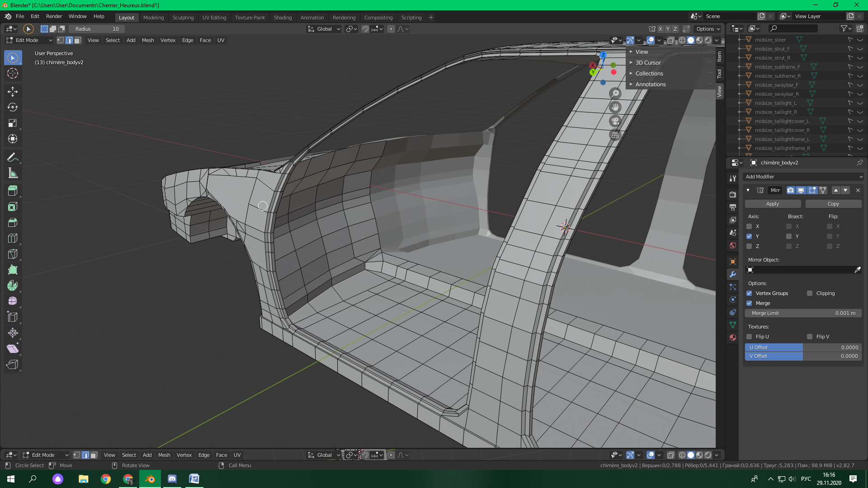The width and height of the screenshot is (868, 488).
Task: Select the Move tool in toolbar
Action: (13, 91)
